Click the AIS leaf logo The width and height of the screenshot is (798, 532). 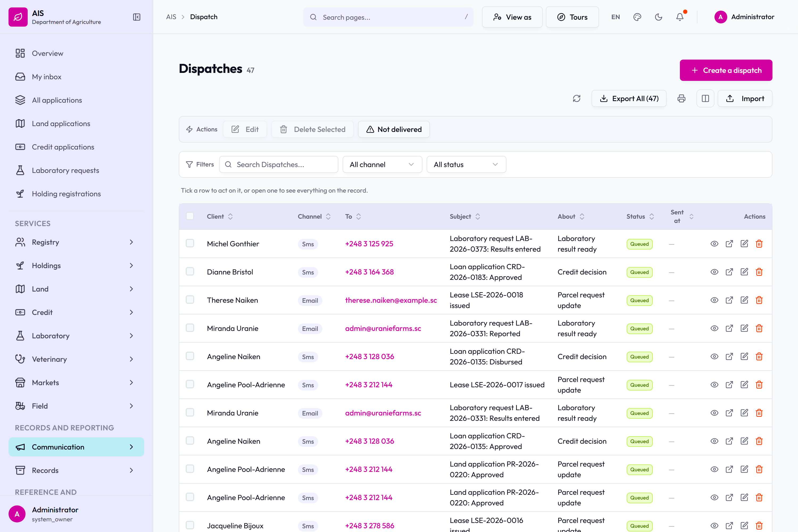(18, 17)
